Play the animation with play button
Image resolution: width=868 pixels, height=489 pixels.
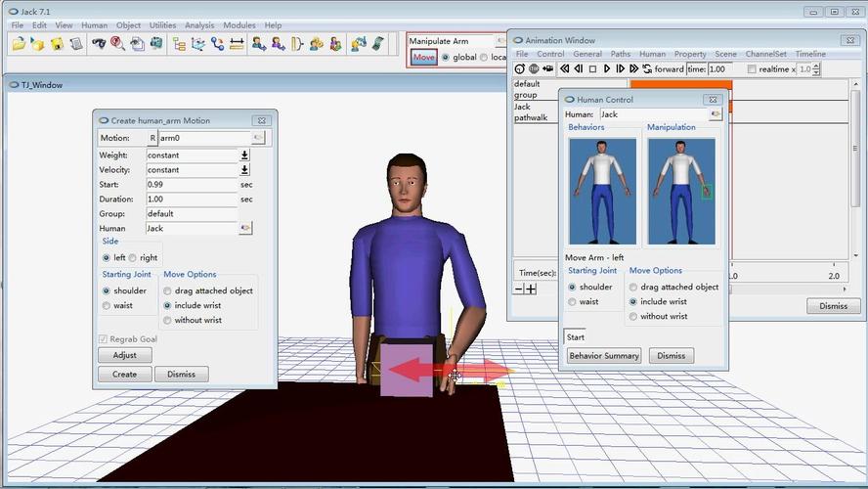point(607,68)
